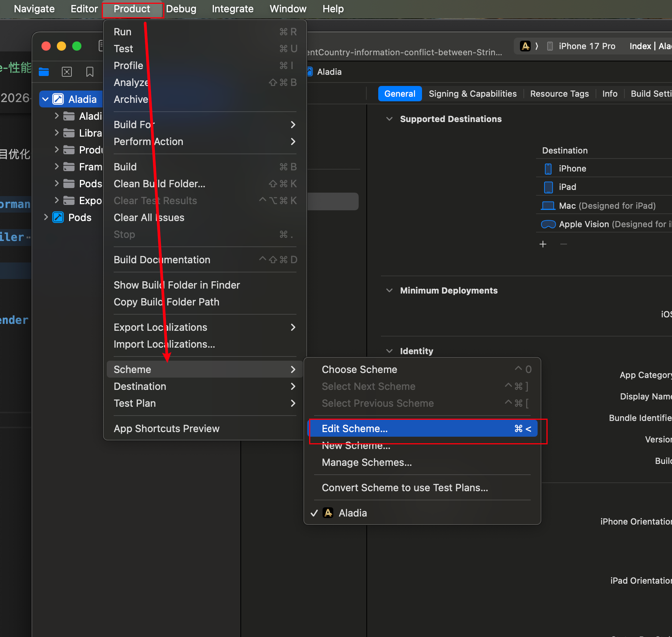Click the Fram folder icon
The width and height of the screenshot is (672, 637).
coord(69,167)
